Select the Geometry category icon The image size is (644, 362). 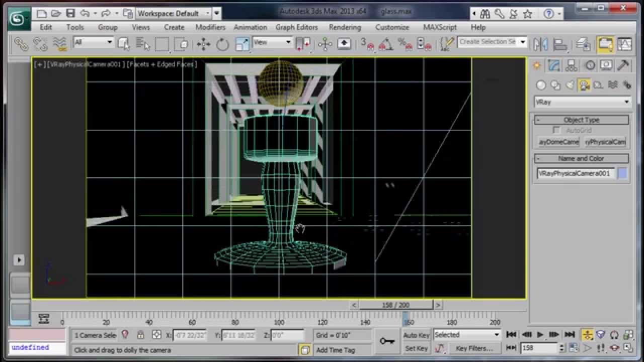[541, 85]
